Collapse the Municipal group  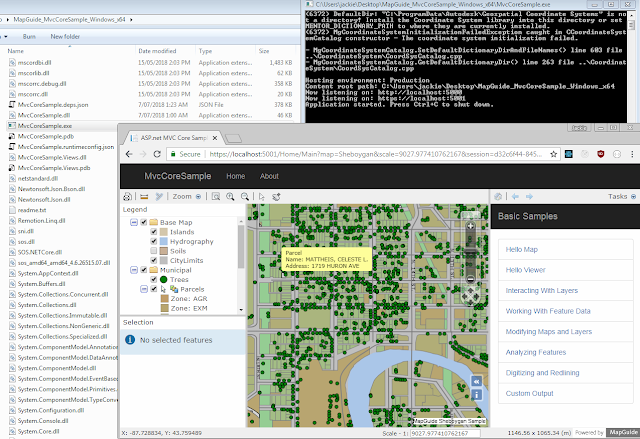pyautogui.click(x=133, y=270)
